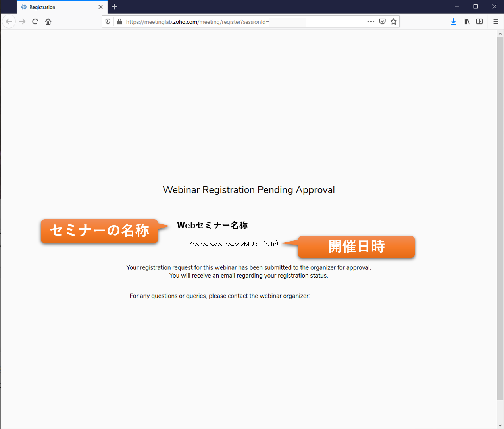This screenshot has height=429, width=504.
Task: Open the tracking protection shield icon
Action: click(x=108, y=21)
